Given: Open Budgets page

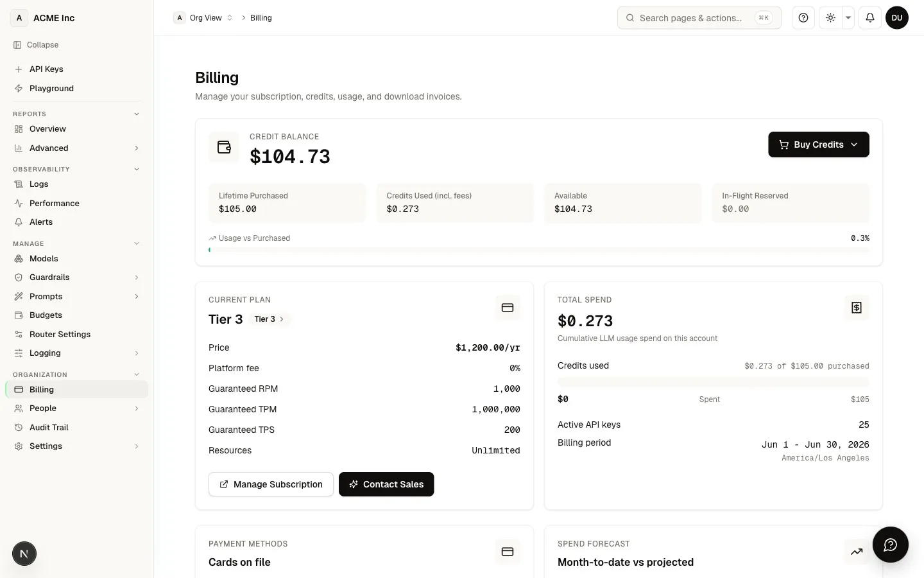Looking at the screenshot, I should pos(77,315).
